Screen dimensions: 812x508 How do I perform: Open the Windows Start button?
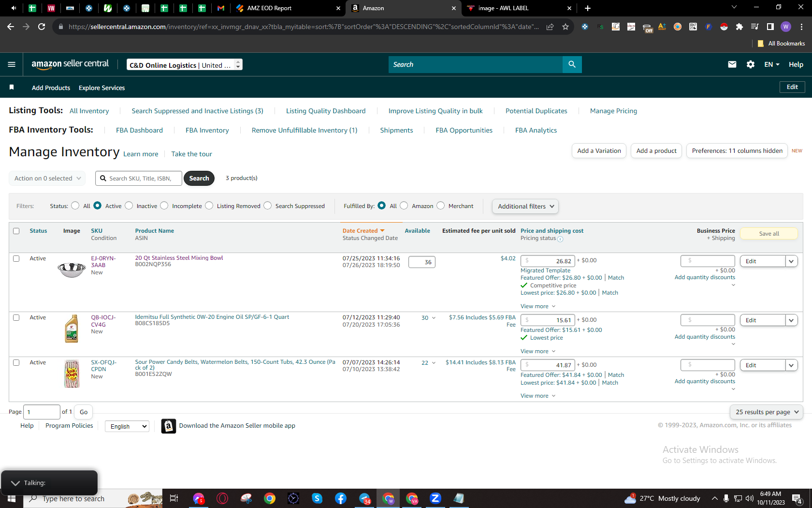(12, 498)
